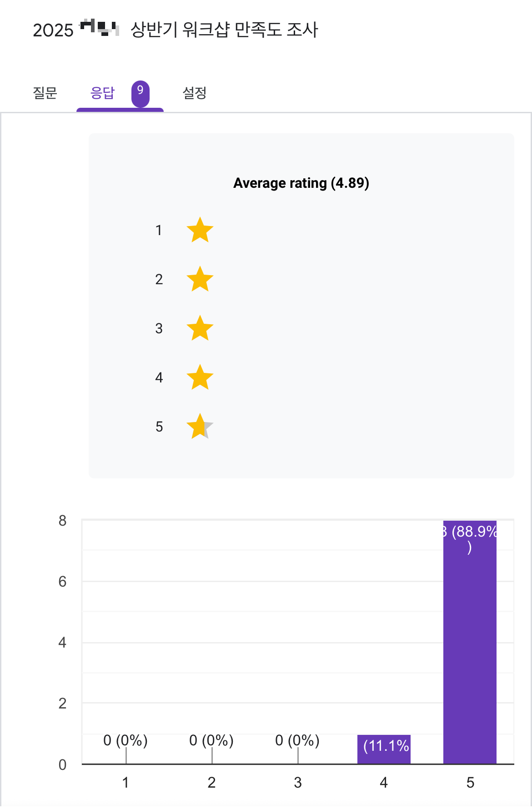Click the form title 상반기 워크샵 만족도 조사

[x=224, y=30]
